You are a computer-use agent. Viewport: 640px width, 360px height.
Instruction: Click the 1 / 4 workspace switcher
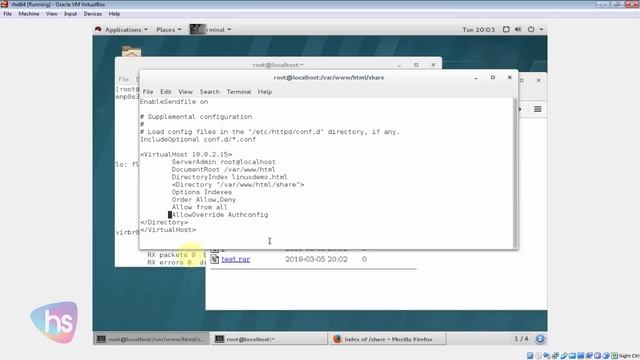point(521,339)
